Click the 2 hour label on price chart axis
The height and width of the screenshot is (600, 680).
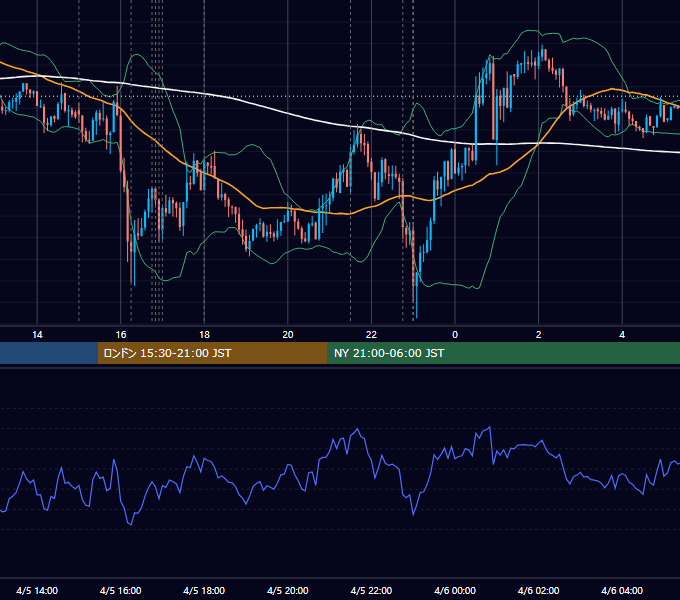[538, 335]
